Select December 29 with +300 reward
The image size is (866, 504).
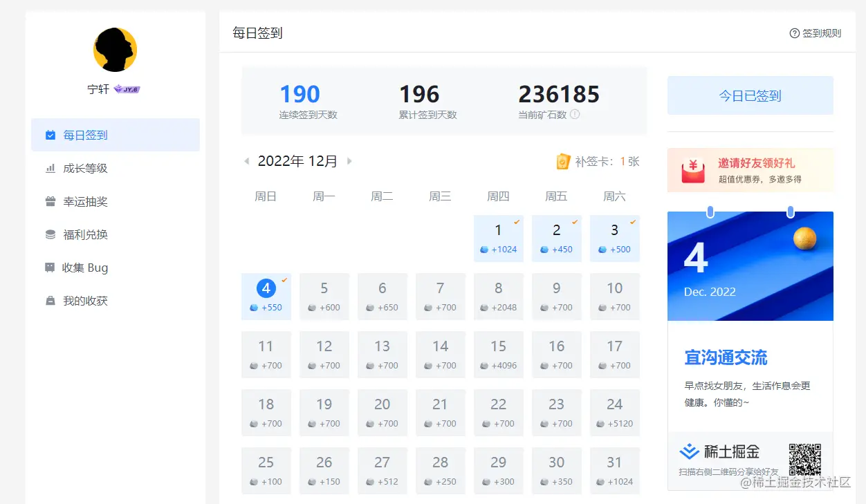click(x=499, y=471)
